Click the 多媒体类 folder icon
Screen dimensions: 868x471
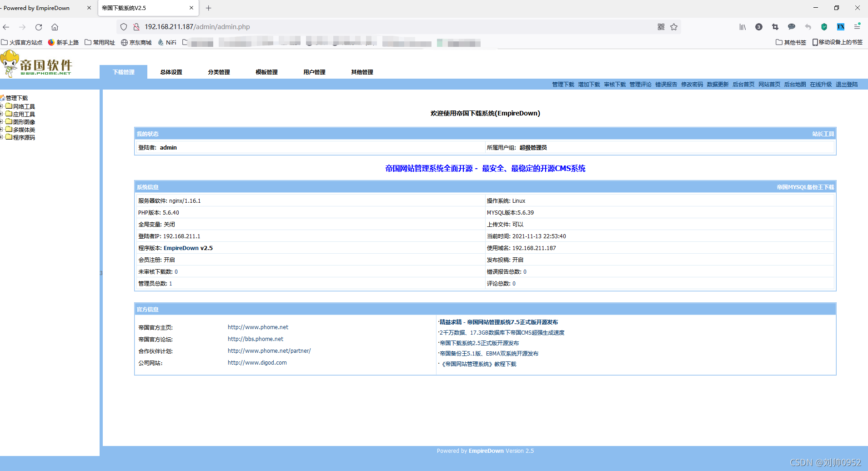point(9,129)
